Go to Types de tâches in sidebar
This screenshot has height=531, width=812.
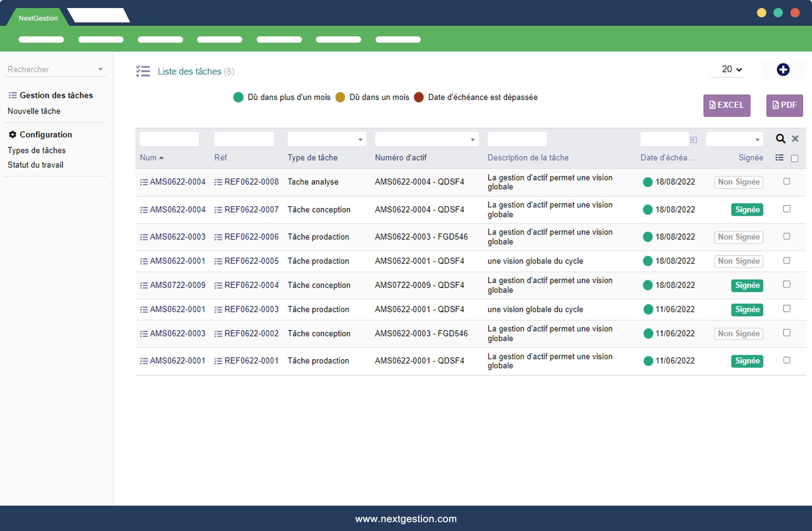tap(36, 151)
